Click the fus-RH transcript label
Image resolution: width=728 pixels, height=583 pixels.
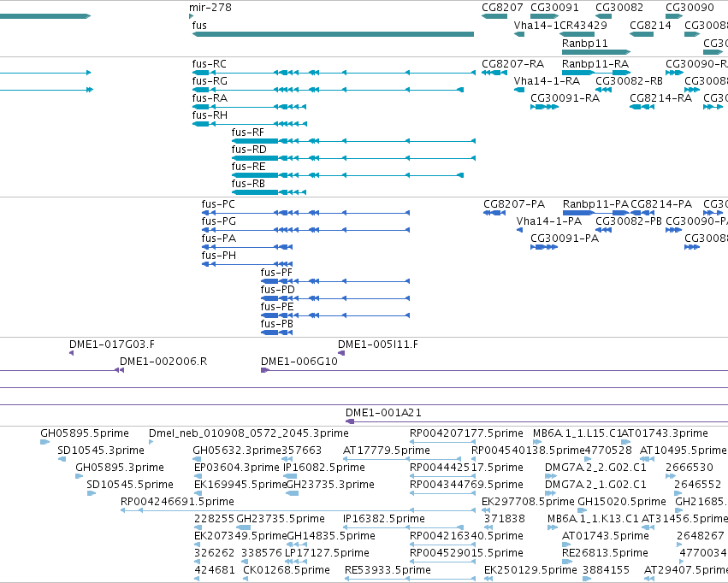(x=210, y=115)
